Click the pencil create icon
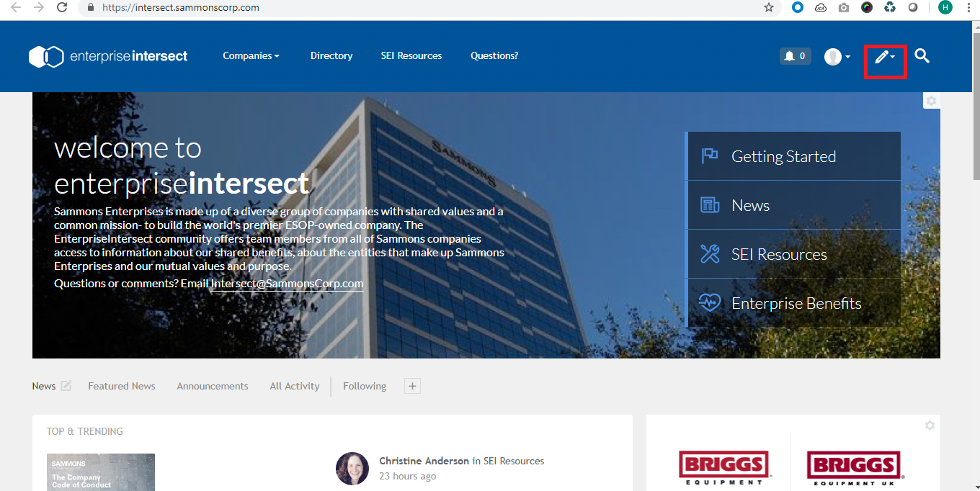Image resolution: width=980 pixels, height=491 pixels. [x=884, y=57]
